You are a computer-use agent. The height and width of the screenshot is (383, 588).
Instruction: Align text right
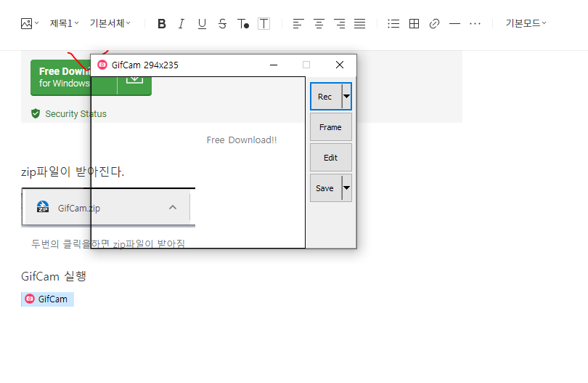[340, 24]
